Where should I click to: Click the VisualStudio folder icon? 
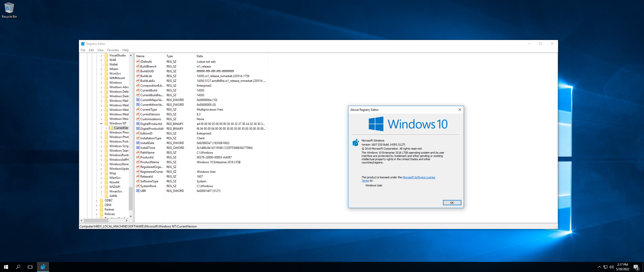coord(106,55)
